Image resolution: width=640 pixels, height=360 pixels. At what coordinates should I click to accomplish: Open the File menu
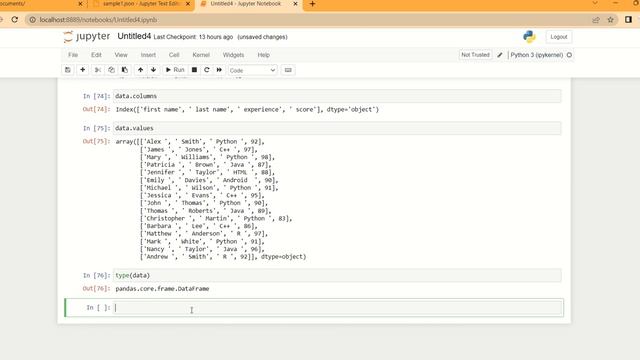pyautogui.click(x=73, y=55)
